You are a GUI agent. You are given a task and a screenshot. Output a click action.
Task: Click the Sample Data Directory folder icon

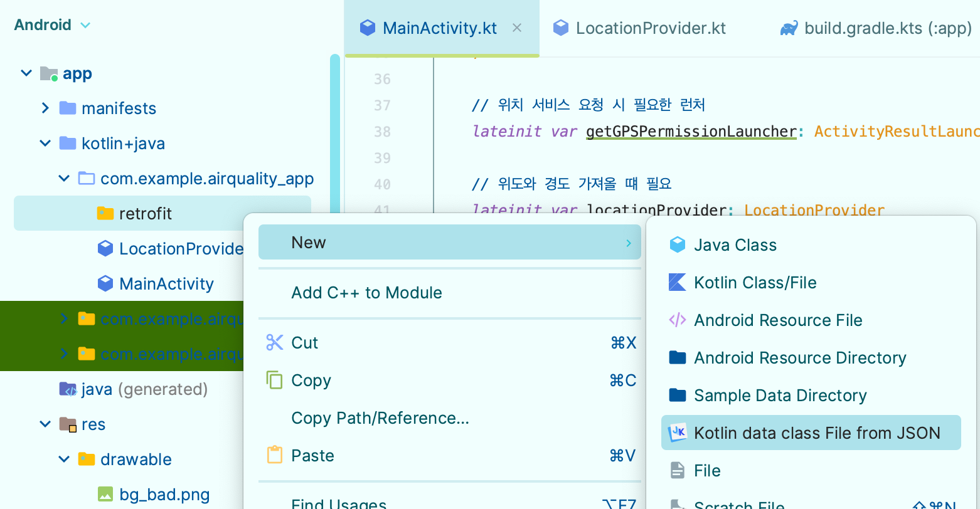[678, 395]
